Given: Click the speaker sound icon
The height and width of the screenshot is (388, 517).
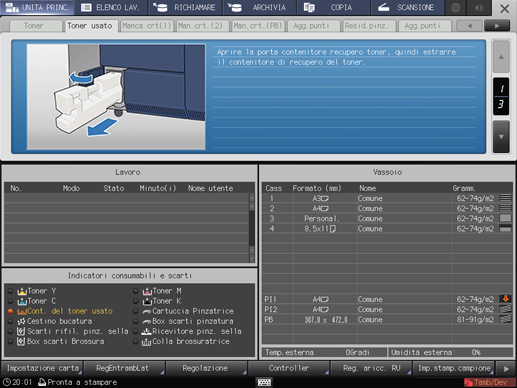Looking at the screenshot, I should click(479, 7).
